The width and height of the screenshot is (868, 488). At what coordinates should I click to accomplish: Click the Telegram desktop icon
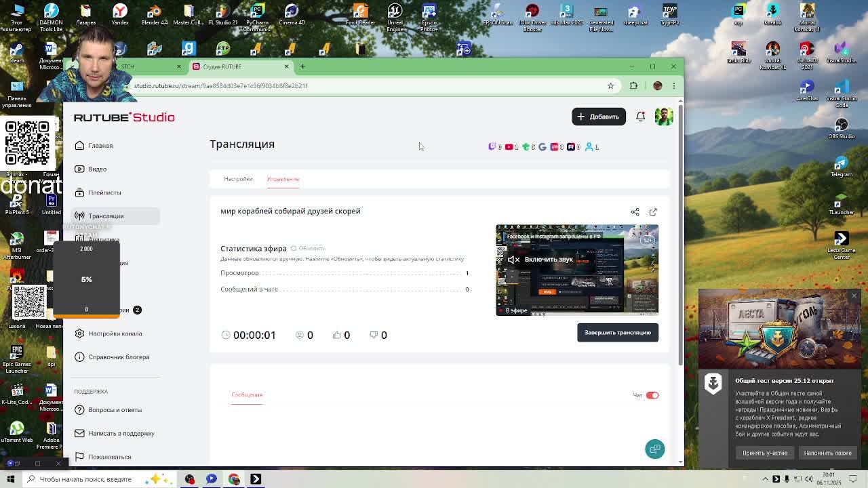pyautogui.click(x=842, y=167)
